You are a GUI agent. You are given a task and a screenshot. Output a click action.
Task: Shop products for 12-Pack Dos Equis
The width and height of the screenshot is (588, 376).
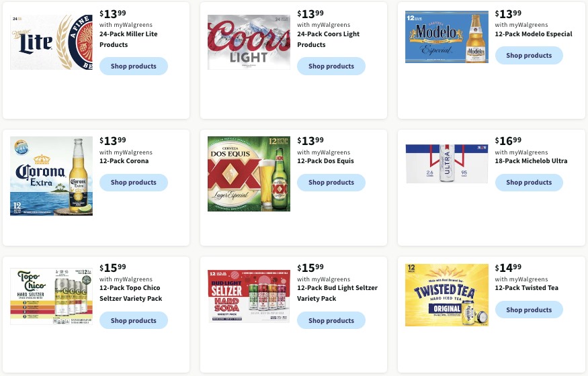coord(331,183)
